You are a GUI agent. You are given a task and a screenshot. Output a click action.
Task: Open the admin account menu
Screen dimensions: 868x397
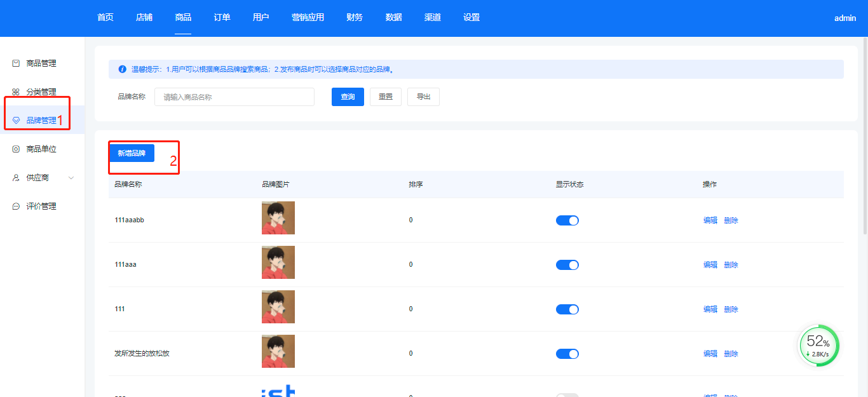(x=844, y=18)
